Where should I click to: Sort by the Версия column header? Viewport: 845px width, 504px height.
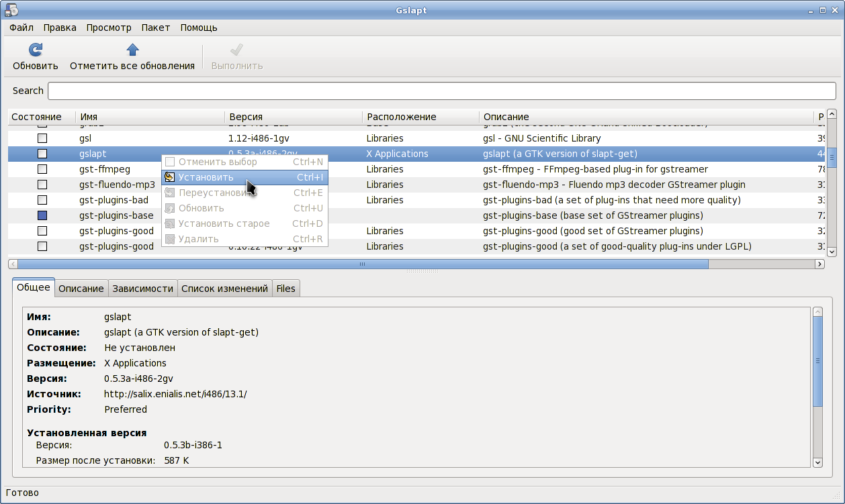pos(294,117)
